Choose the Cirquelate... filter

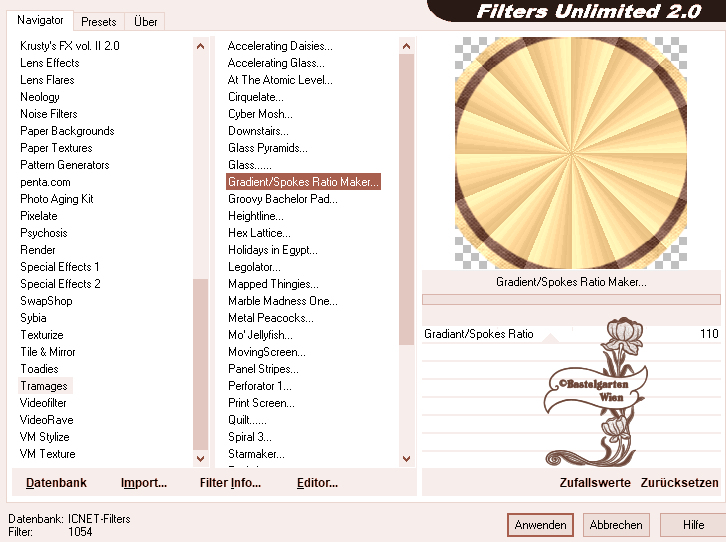click(256, 97)
